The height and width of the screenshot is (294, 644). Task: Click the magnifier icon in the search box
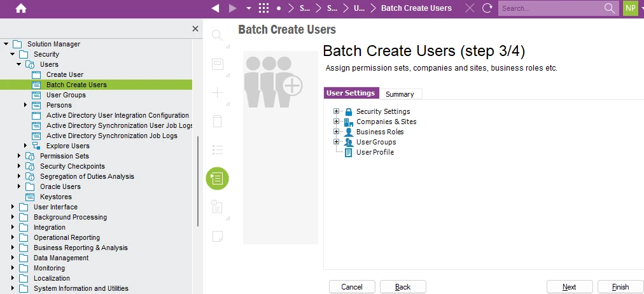[x=609, y=8]
